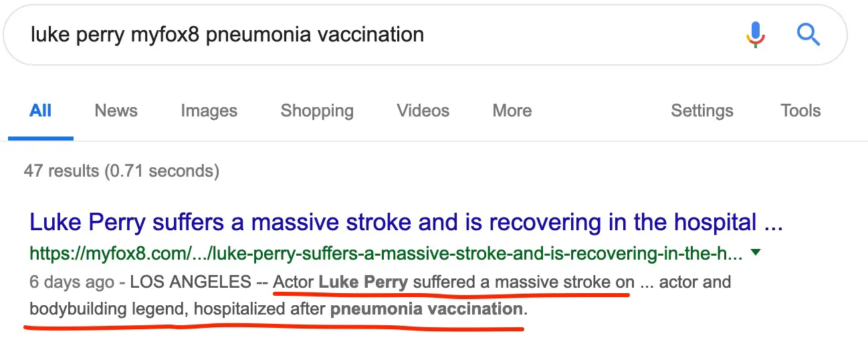
Task: Expand the green arrow beside result URL
Action: (756, 253)
